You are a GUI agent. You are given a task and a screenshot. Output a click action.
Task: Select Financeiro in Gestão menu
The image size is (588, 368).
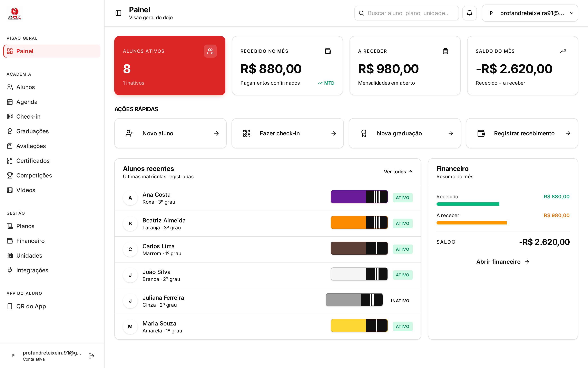(x=52, y=241)
